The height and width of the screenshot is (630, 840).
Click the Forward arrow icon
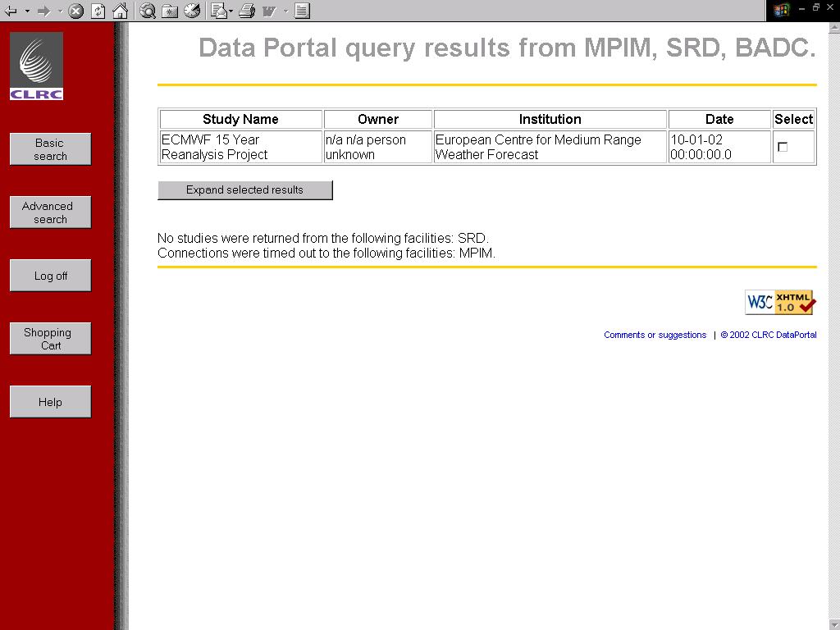point(44,11)
